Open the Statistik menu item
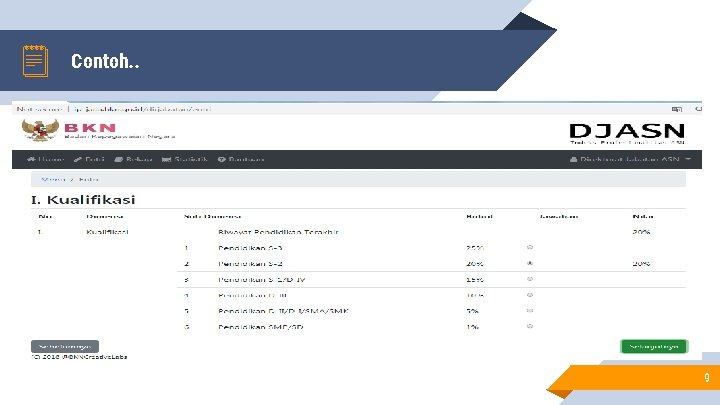 tap(185, 159)
